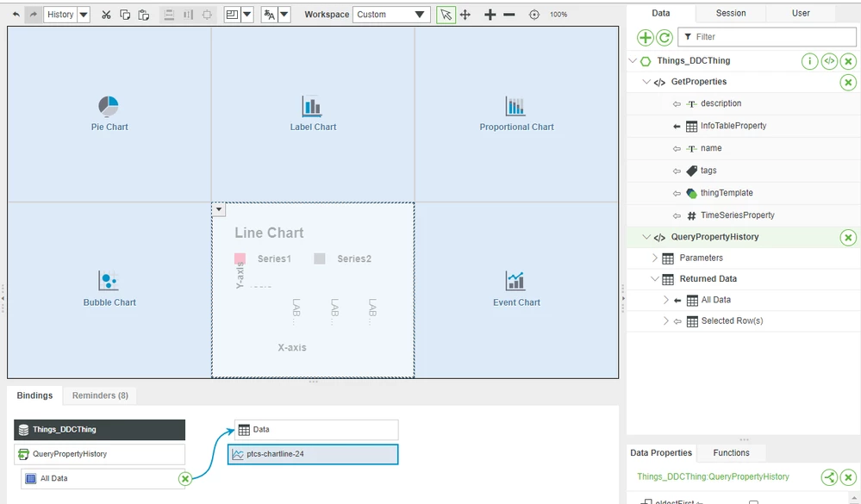This screenshot has width=861, height=504.
Task: Click share icon beside Things_DDCThing:QueryPropertyHistory
Action: (829, 477)
